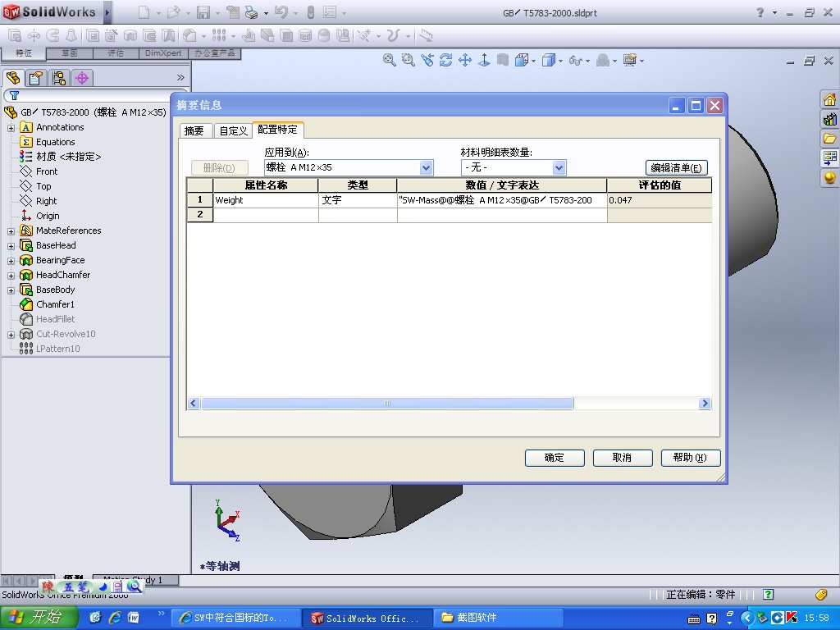Viewport: 840px width, 630px height.
Task: Click the 开始 Start button
Action: tap(38, 617)
